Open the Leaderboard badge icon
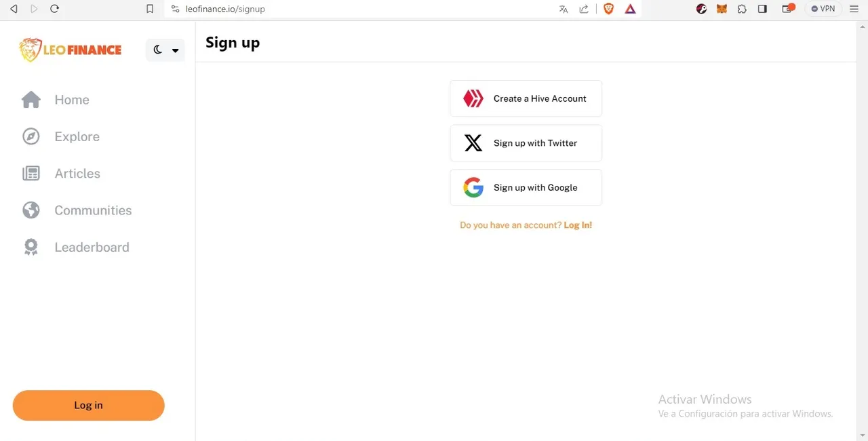The image size is (868, 441). [31, 247]
